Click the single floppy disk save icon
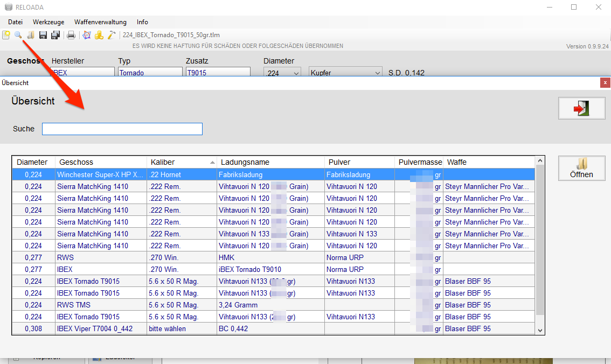 [43, 35]
